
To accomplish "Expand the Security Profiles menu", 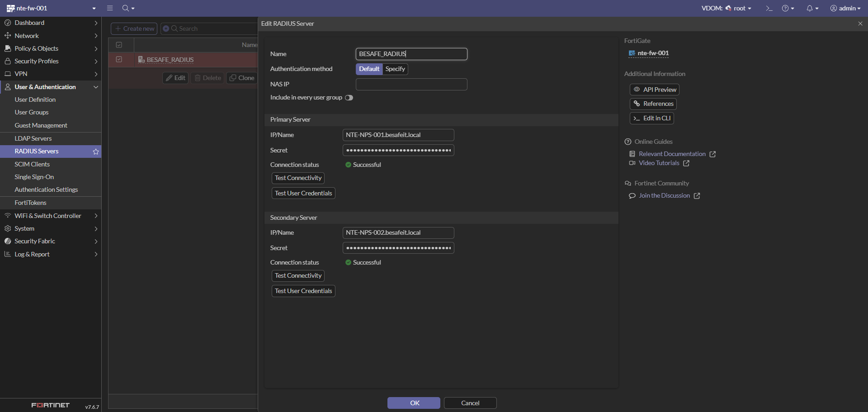I will point(51,61).
